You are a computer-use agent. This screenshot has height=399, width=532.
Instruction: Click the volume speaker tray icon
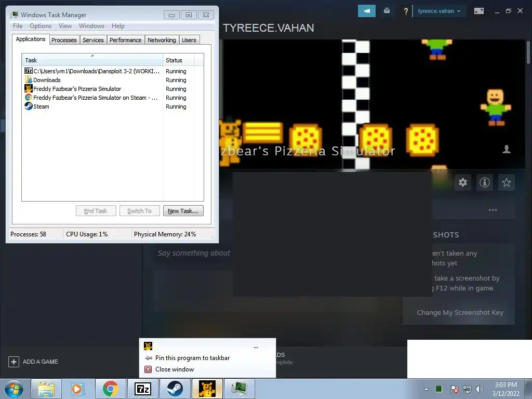(x=480, y=389)
